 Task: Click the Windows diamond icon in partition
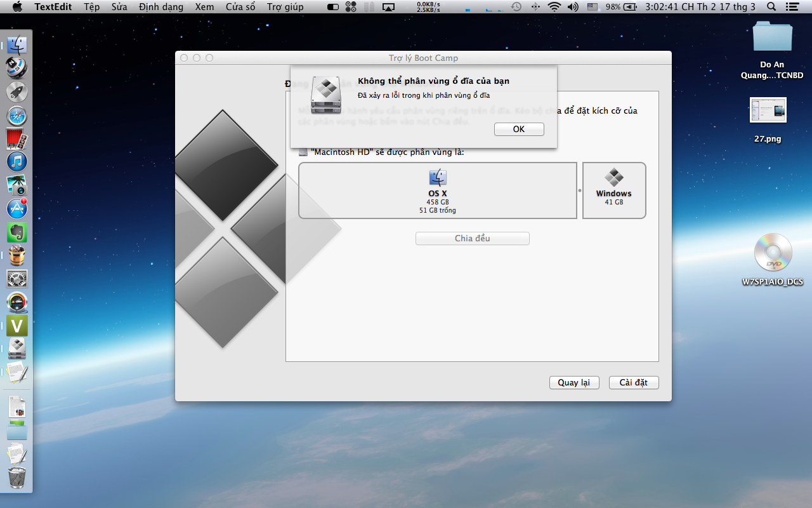(x=614, y=177)
